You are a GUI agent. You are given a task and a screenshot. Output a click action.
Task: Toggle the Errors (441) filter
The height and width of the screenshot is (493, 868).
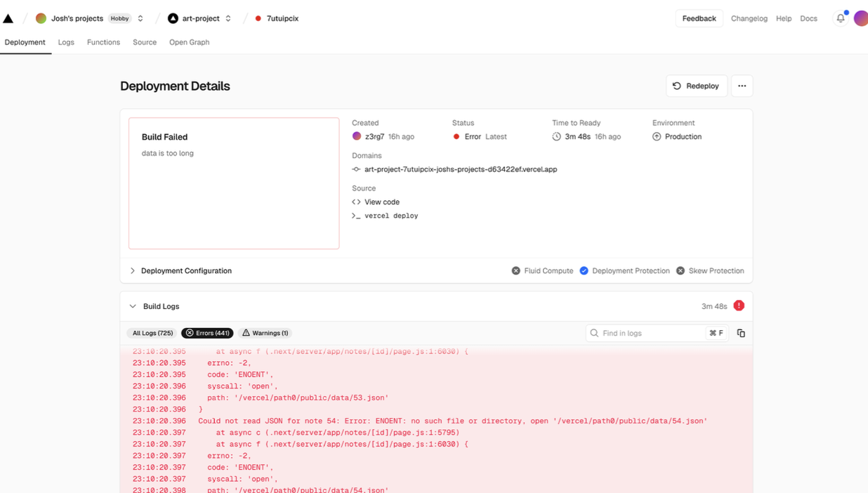207,333
